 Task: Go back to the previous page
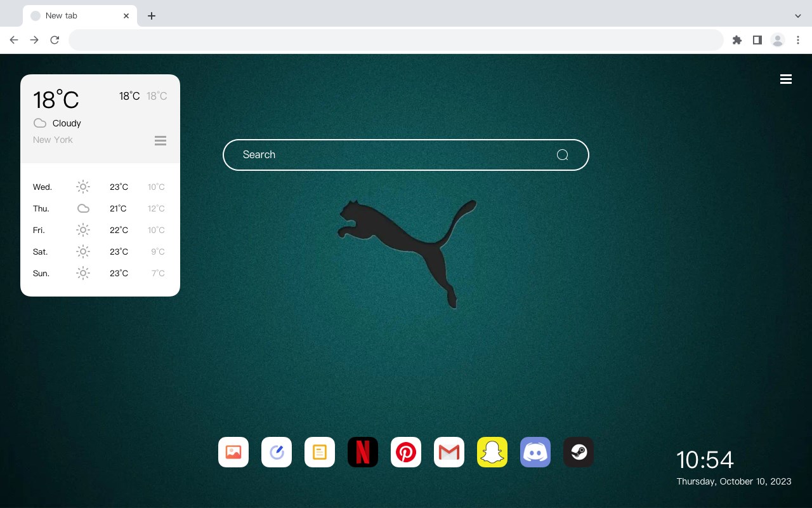14,40
